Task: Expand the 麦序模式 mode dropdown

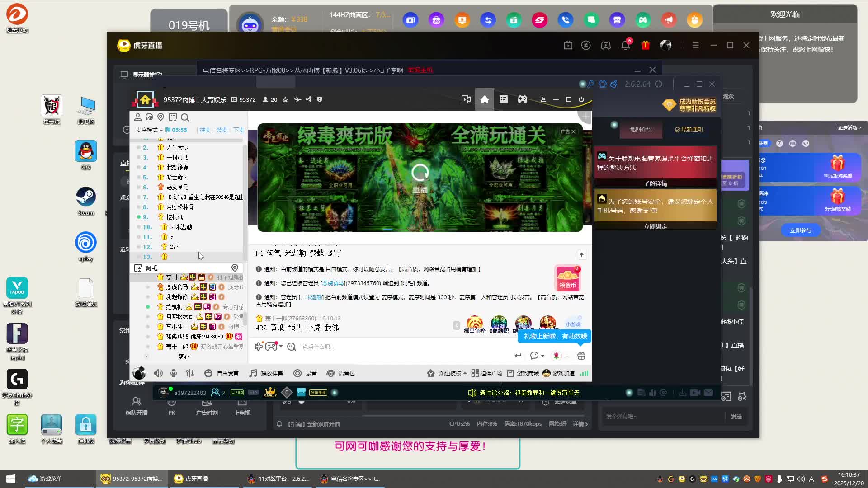Action: tap(150, 130)
